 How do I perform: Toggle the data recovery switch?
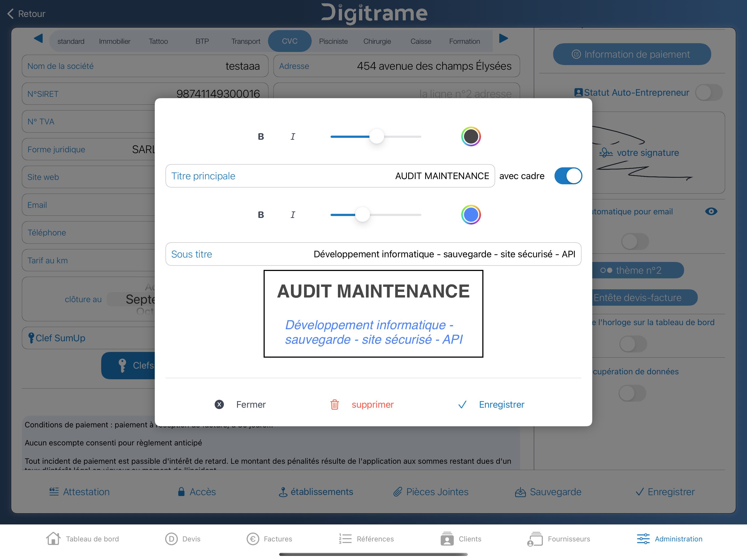coord(632,393)
